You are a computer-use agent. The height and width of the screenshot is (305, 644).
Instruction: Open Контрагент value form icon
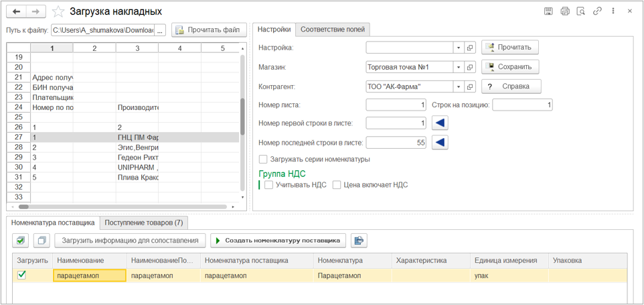click(469, 86)
